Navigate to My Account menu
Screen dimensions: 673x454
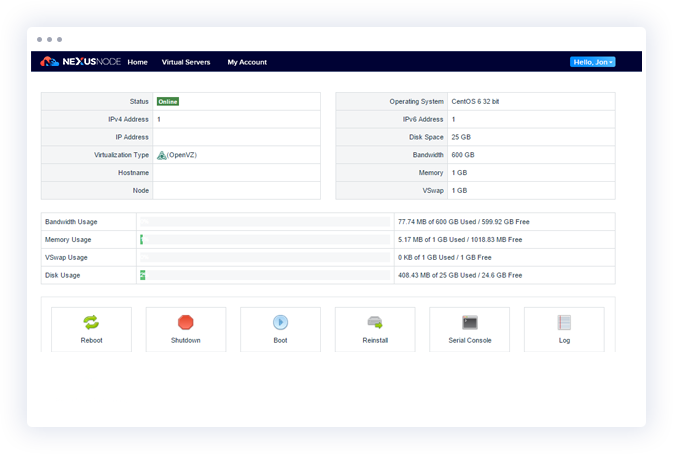pyautogui.click(x=247, y=62)
